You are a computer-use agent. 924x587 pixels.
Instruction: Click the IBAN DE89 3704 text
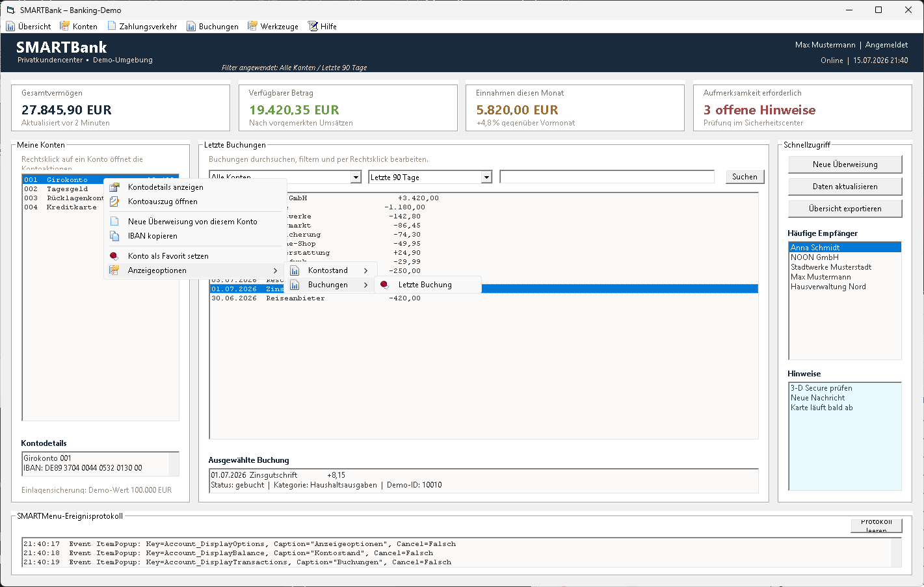pos(83,468)
